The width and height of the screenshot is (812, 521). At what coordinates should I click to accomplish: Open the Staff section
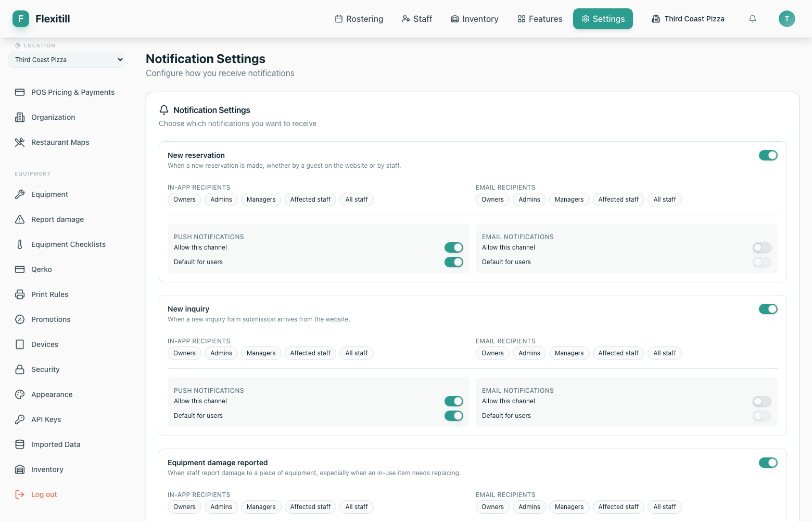[417, 19]
